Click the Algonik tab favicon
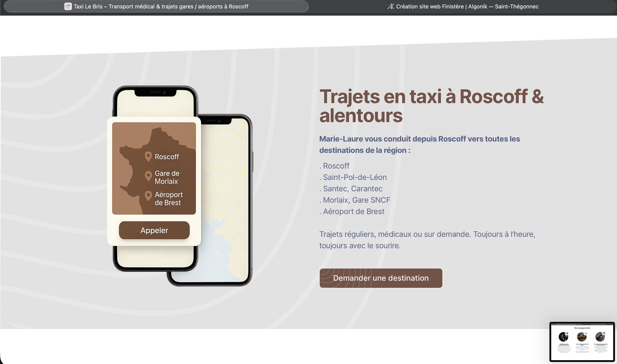 [x=391, y=6]
